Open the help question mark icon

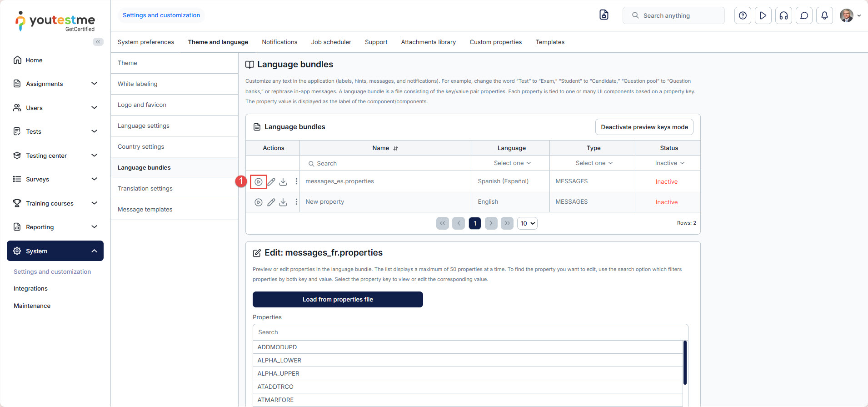[743, 15]
